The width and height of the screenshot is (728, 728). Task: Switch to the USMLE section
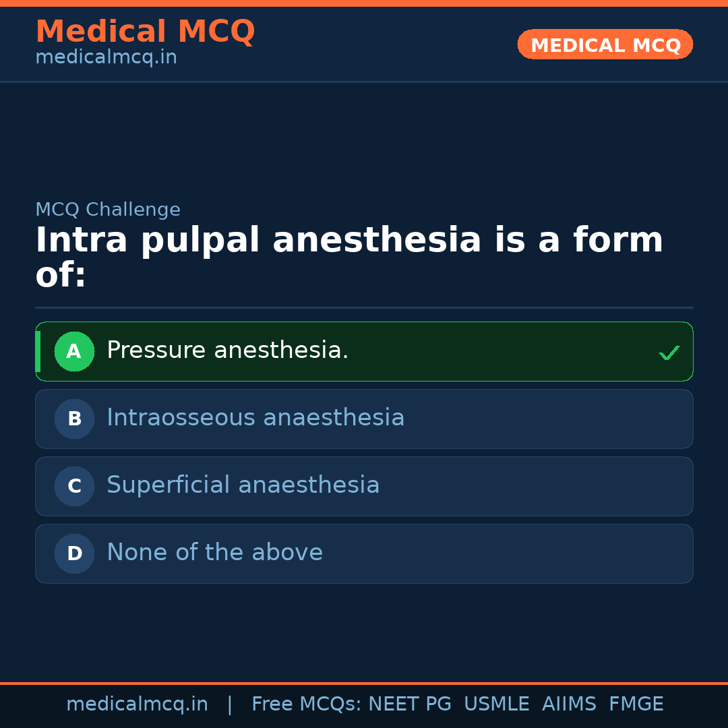coord(497,704)
